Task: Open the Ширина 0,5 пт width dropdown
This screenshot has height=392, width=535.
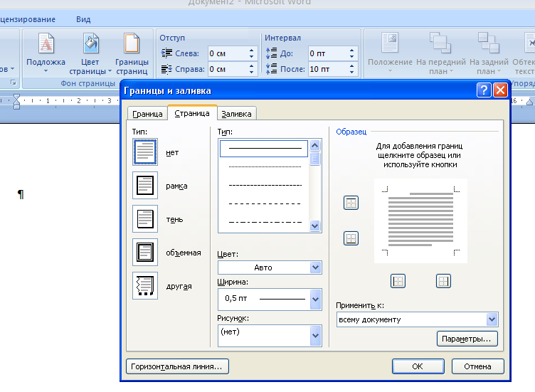Action: coord(316,300)
